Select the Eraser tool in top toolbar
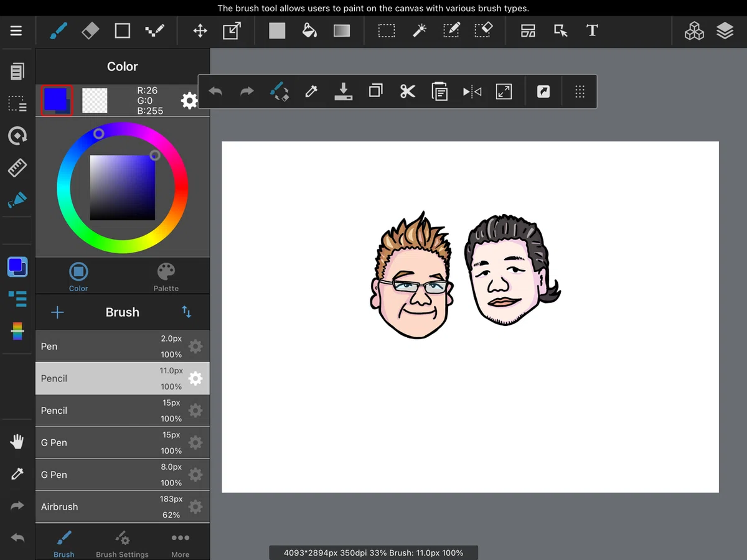Screen dimensions: 747x560 coord(90,30)
